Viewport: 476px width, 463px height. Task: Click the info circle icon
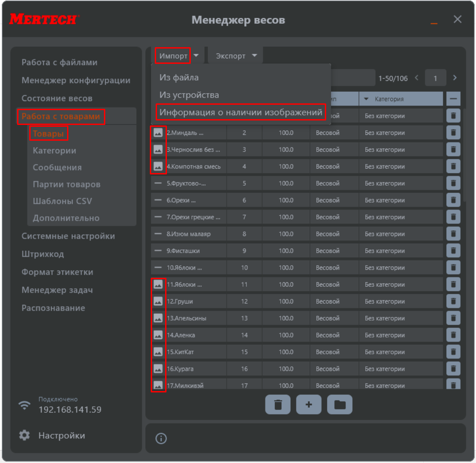pyautogui.click(x=161, y=438)
